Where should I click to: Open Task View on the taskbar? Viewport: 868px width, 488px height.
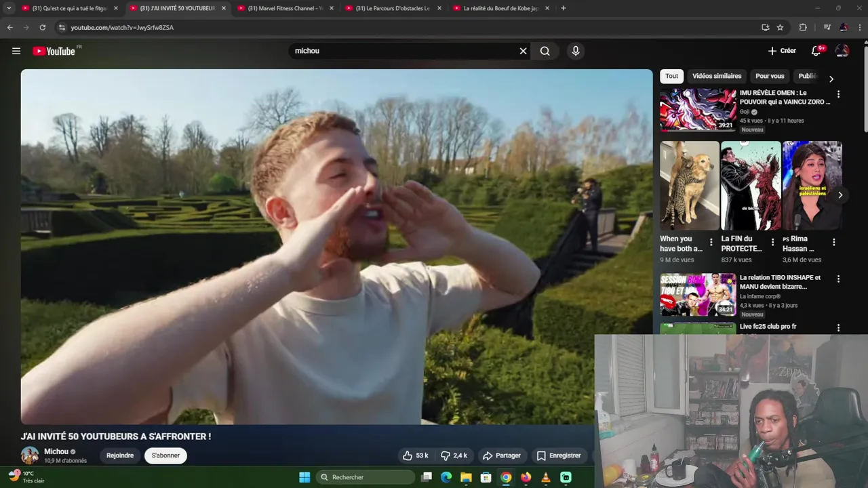(427, 477)
